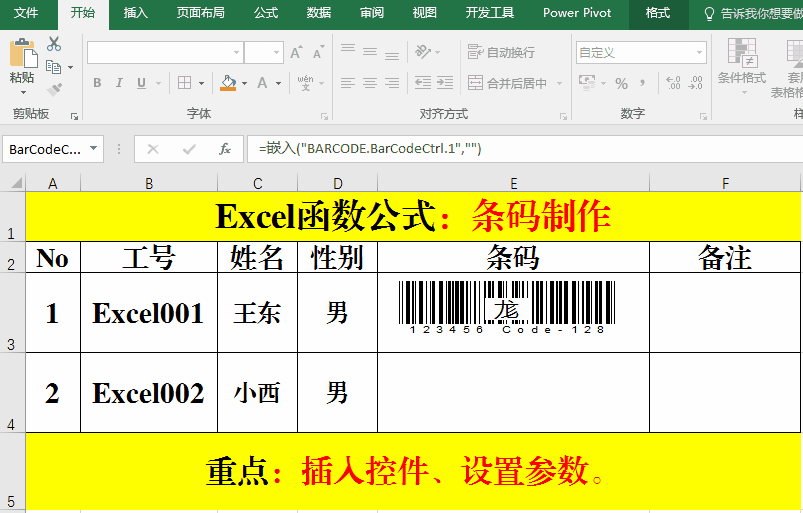Open the 文件 File tab
This screenshot has height=513, width=803.
(x=26, y=13)
